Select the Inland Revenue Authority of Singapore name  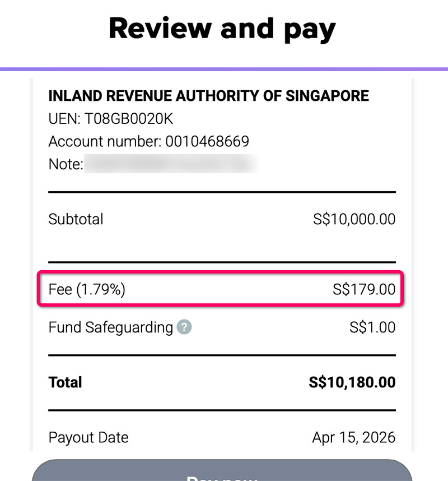tap(208, 96)
